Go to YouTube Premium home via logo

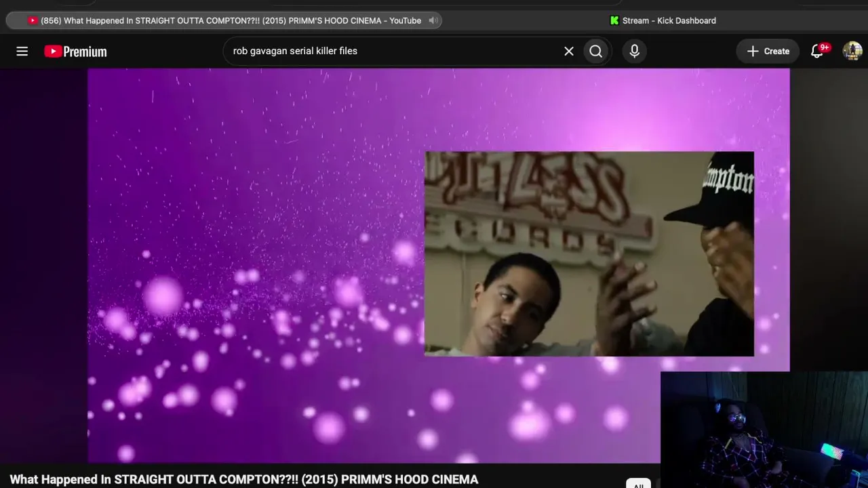click(75, 52)
